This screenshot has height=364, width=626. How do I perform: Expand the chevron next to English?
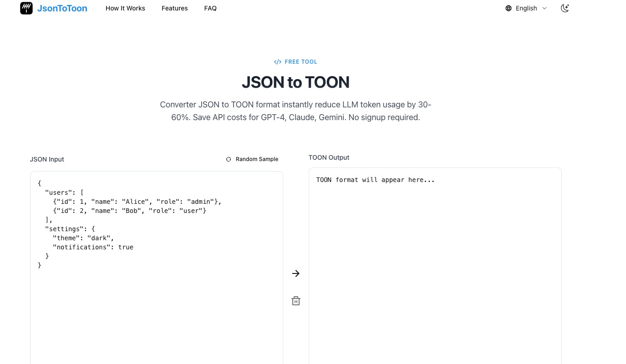coord(545,8)
